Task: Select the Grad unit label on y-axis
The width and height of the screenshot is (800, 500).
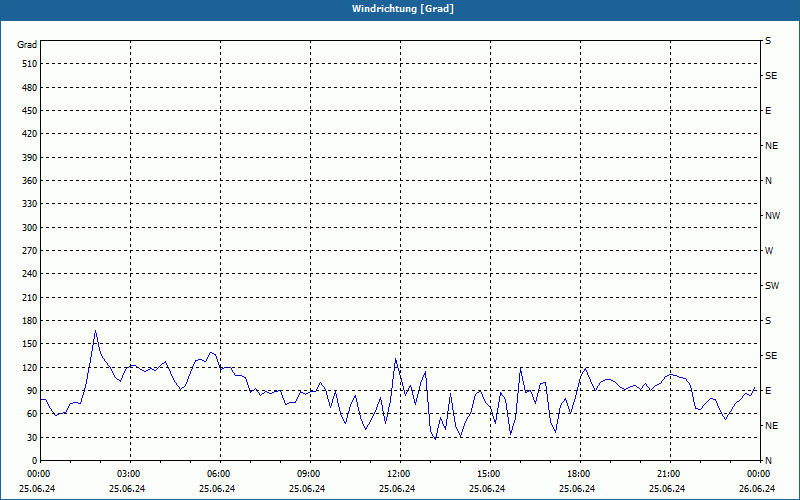Action: pos(27,45)
